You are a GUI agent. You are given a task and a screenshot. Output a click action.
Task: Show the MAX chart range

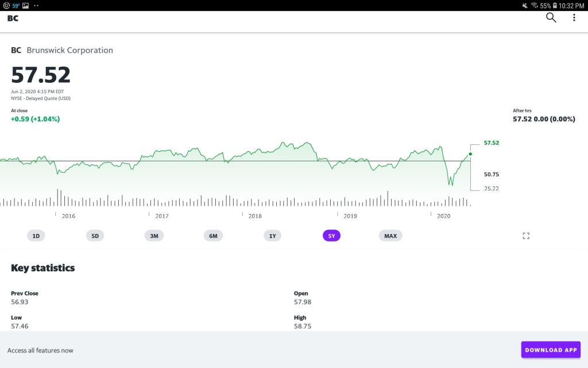point(390,236)
